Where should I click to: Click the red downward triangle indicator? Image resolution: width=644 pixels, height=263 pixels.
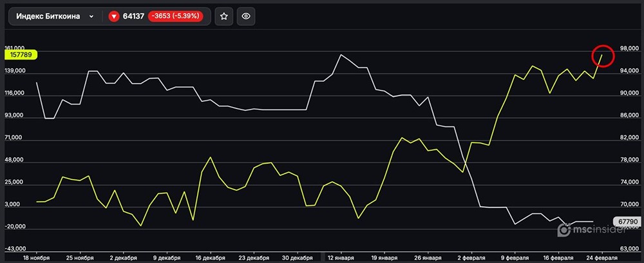pyautogui.click(x=114, y=17)
